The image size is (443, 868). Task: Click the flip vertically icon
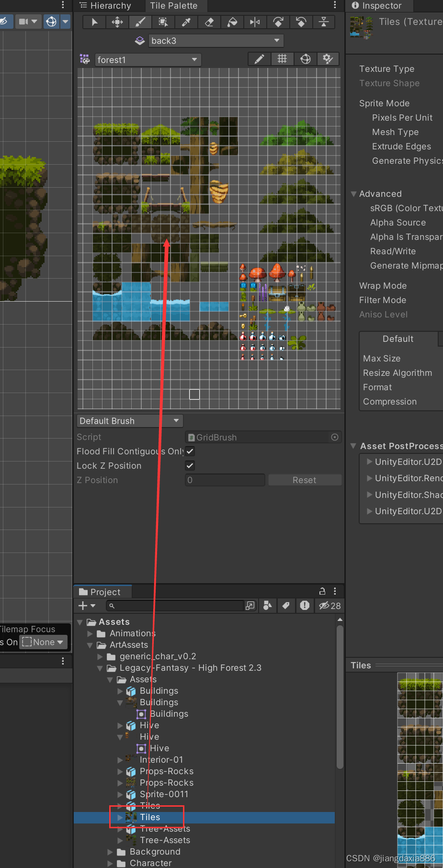point(324,22)
